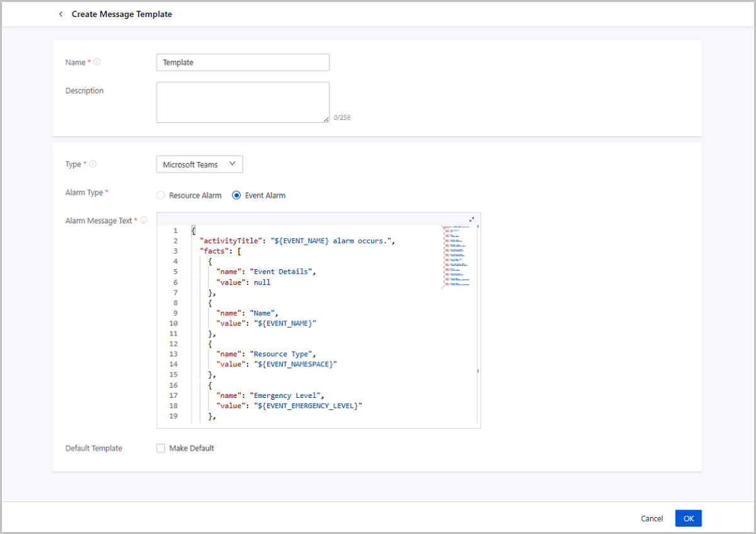Viewport: 756px width, 534px height.
Task: Open the info icon beside Alarm Message Text
Action: 144,221
